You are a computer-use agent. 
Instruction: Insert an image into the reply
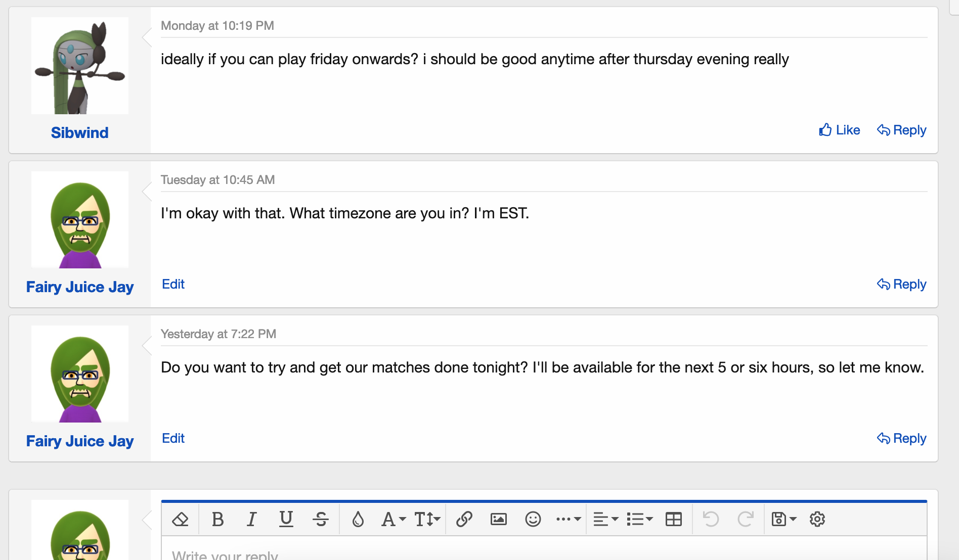498,519
